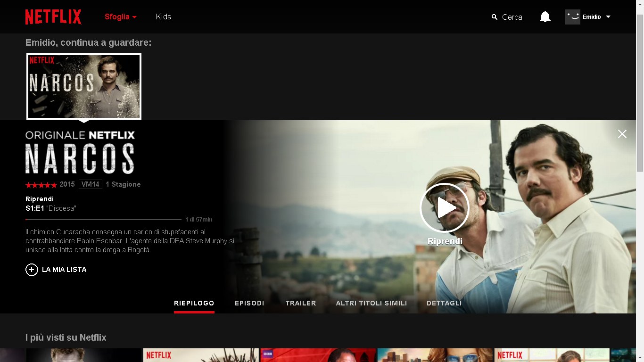Click the "I più visti su Netflix" heading
644x362 pixels.
pyautogui.click(x=66, y=337)
